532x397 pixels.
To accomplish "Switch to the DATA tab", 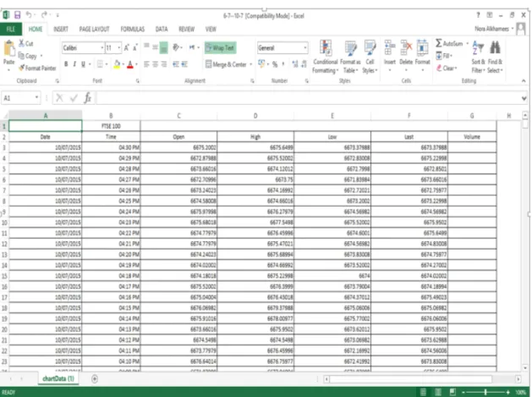I will tap(162, 30).
